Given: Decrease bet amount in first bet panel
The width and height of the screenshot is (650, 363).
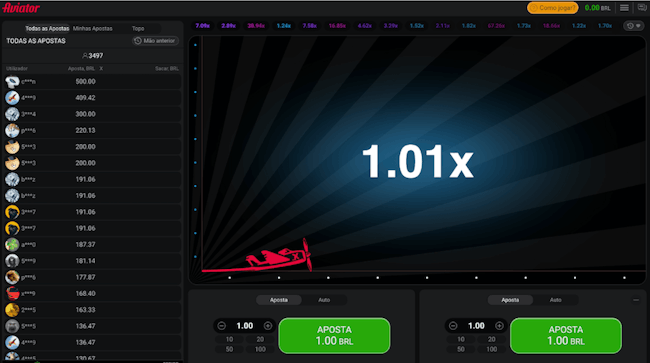Looking at the screenshot, I should pyautogui.click(x=221, y=326).
